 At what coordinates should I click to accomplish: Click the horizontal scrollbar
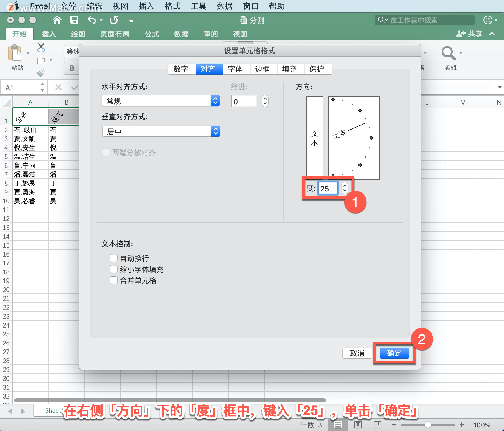pyautogui.click(x=170, y=400)
